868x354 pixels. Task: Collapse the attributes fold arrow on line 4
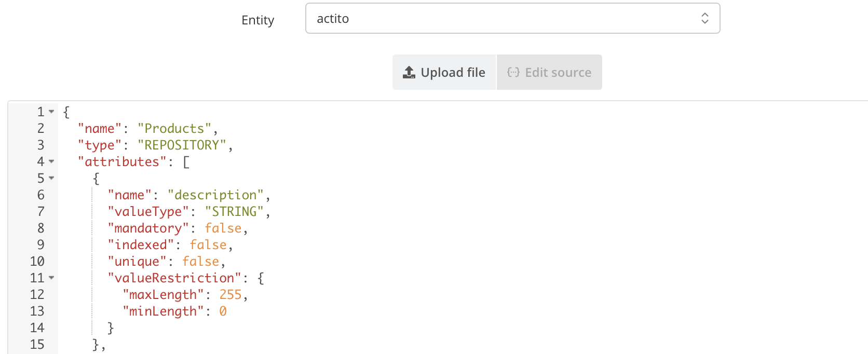[x=51, y=161]
